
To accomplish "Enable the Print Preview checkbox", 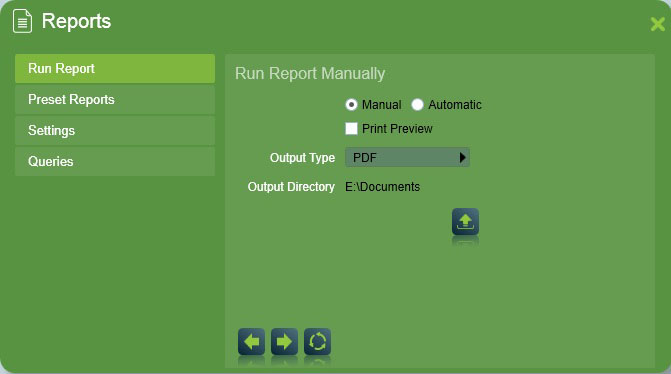I will pos(351,128).
